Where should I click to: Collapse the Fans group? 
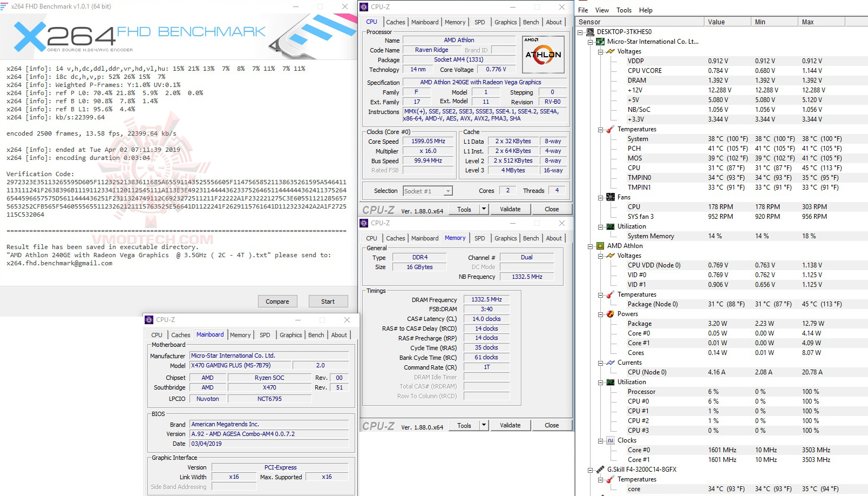601,198
